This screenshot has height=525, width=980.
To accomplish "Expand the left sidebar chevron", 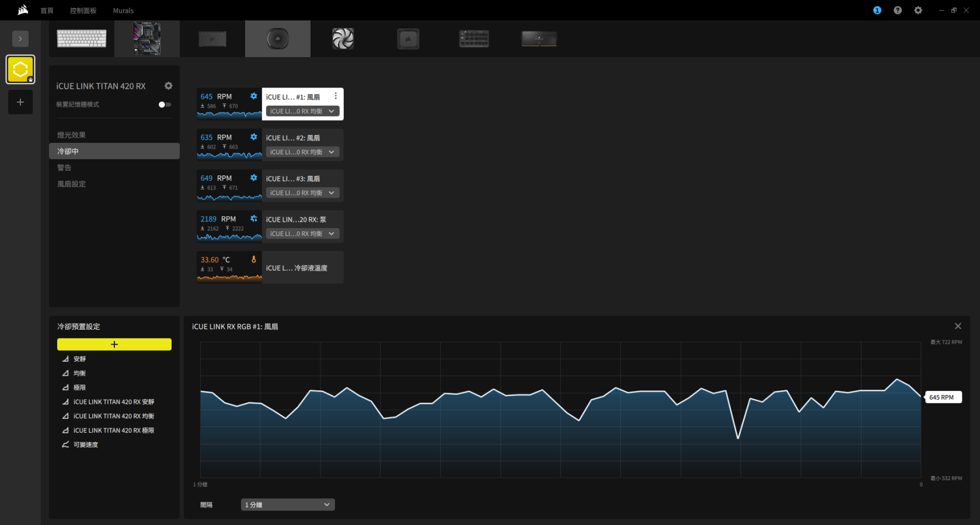I will pos(20,39).
